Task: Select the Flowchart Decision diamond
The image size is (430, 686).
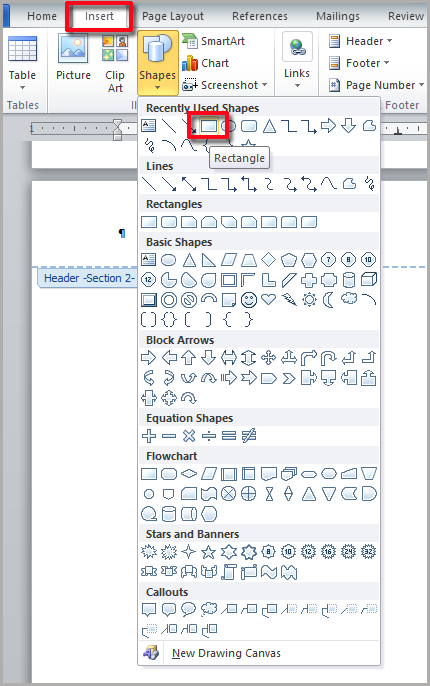Action: tap(189, 473)
